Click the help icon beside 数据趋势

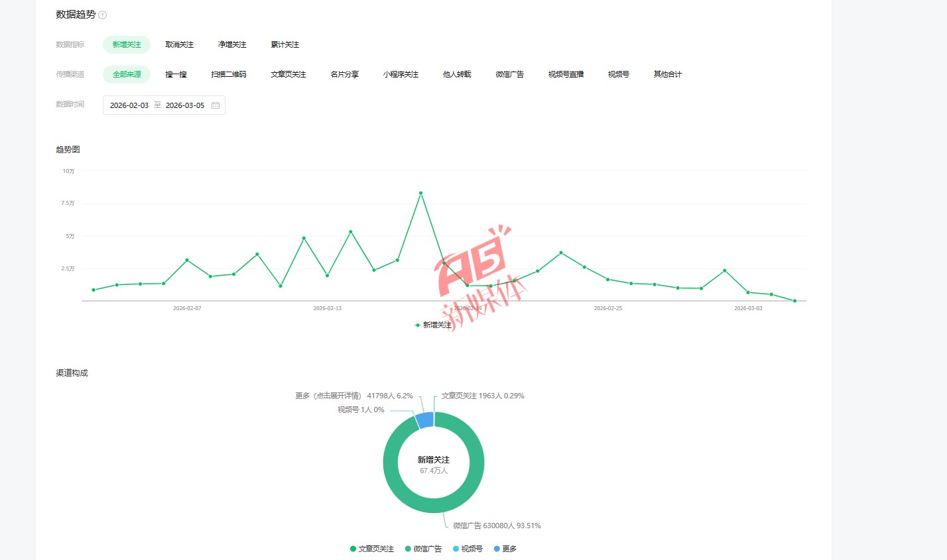[x=103, y=15]
